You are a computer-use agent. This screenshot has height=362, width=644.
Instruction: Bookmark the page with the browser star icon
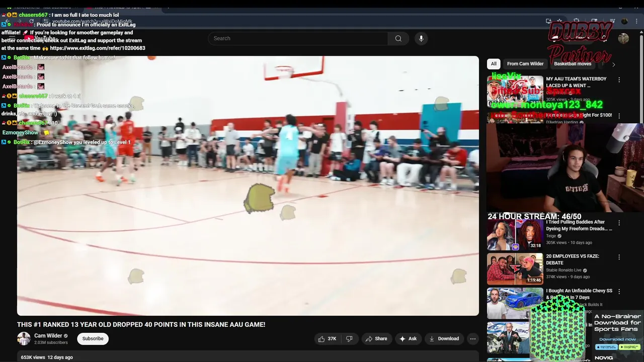pyautogui.click(x=559, y=21)
